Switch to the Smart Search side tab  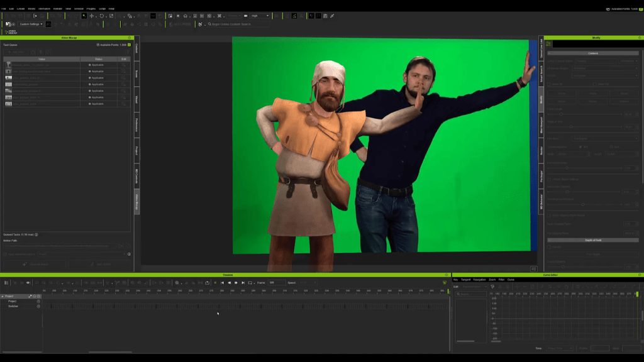click(x=541, y=74)
